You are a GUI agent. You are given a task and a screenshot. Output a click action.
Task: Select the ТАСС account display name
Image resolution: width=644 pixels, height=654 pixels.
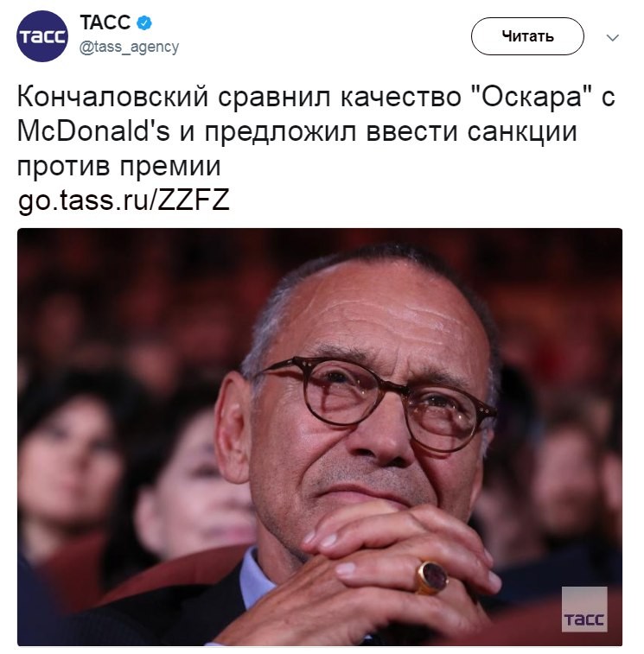point(105,22)
